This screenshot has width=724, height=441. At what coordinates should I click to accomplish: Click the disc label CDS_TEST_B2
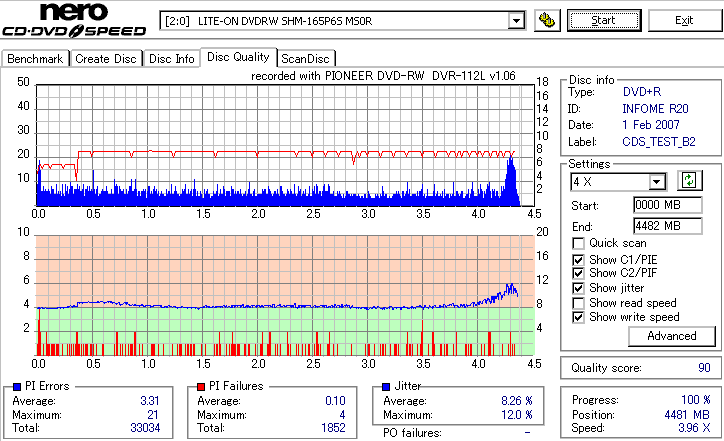[659, 142]
